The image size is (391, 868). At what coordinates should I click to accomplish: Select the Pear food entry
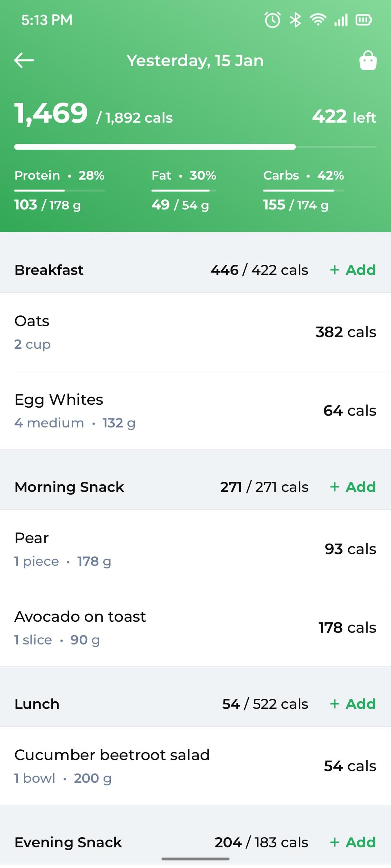pyautogui.click(x=195, y=549)
